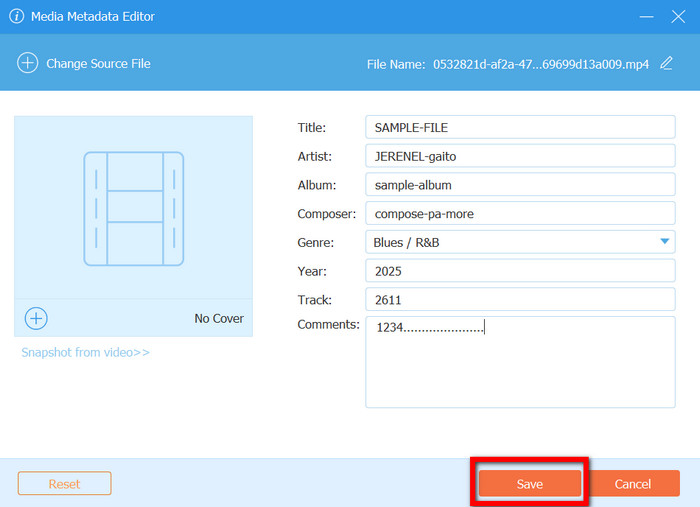Close the Media Metadata Editor window
The width and height of the screenshot is (700, 507).
[x=678, y=17]
